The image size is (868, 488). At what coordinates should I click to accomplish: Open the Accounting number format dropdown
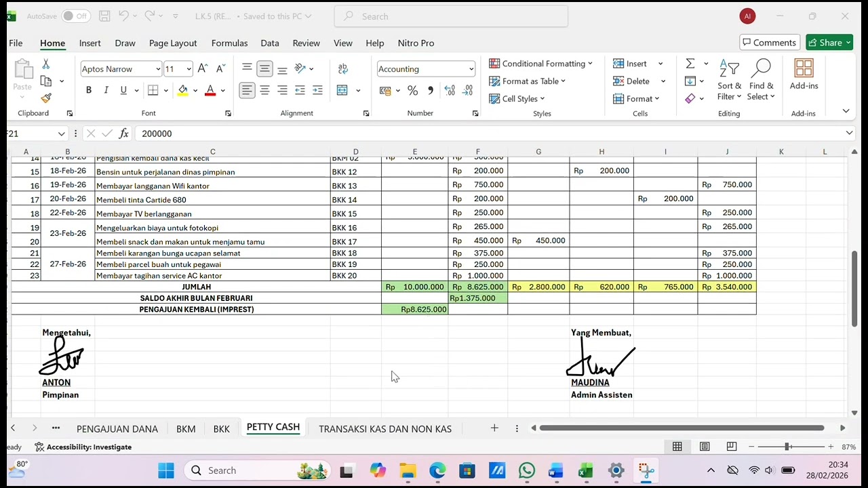[471, 69]
